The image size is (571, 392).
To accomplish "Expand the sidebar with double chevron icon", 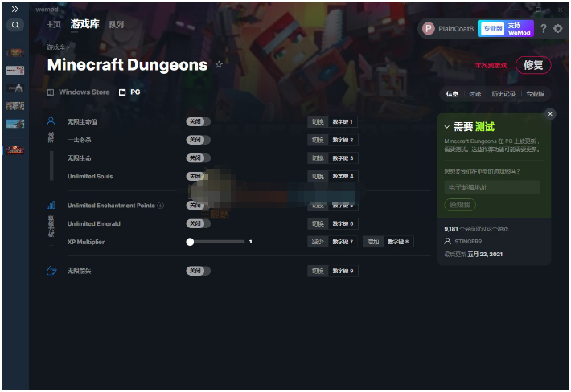I will click(x=15, y=9).
